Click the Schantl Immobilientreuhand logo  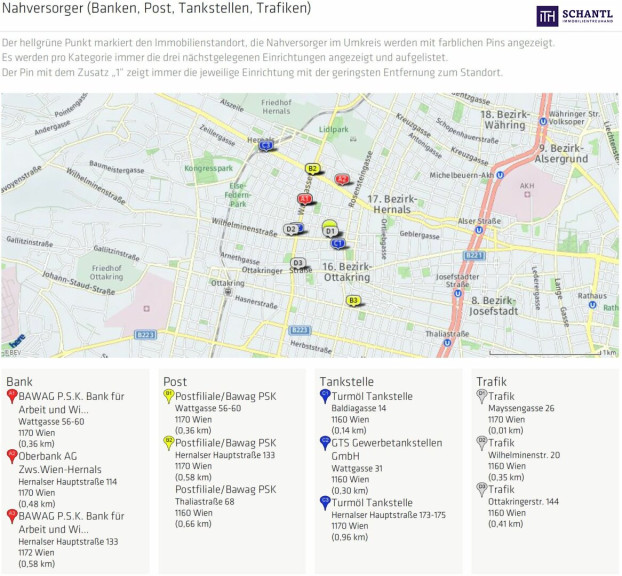(x=576, y=15)
